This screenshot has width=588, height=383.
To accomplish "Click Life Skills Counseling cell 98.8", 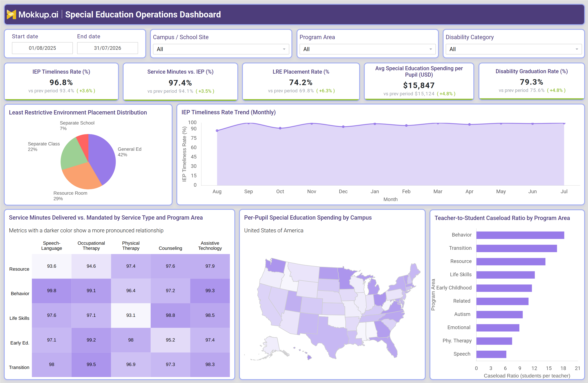I will pyautogui.click(x=170, y=315).
